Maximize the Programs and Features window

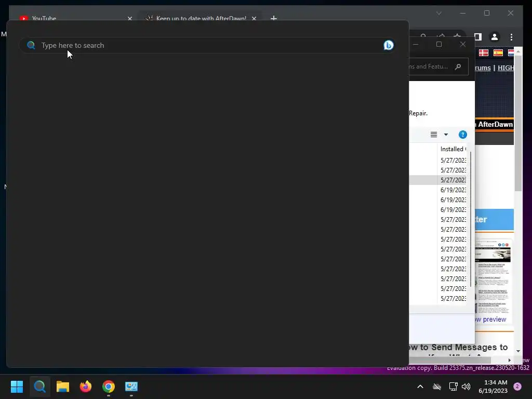coord(439,44)
